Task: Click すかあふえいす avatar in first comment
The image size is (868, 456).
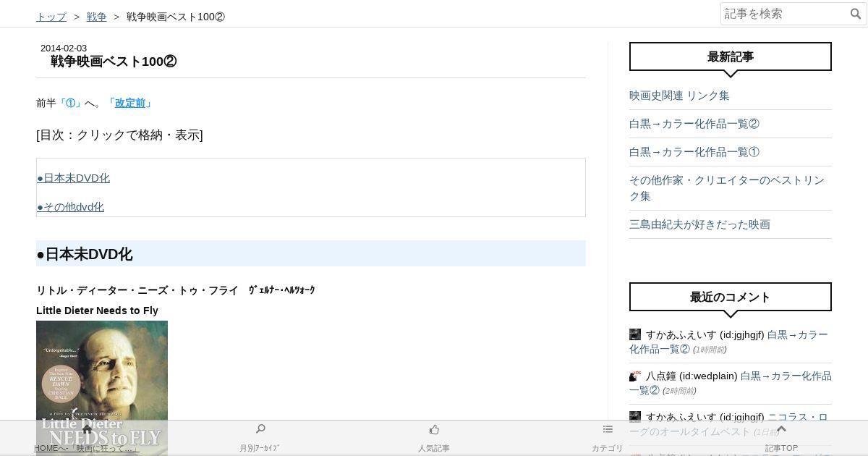Action: coord(635,334)
